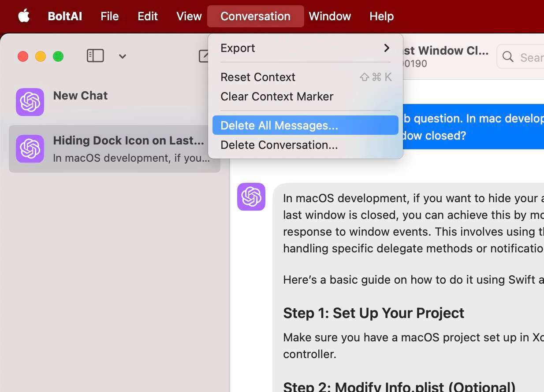Viewport: 544px width, 392px height.
Task: Click the Hiding Dock Icon chat avatar
Action: (x=30, y=148)
